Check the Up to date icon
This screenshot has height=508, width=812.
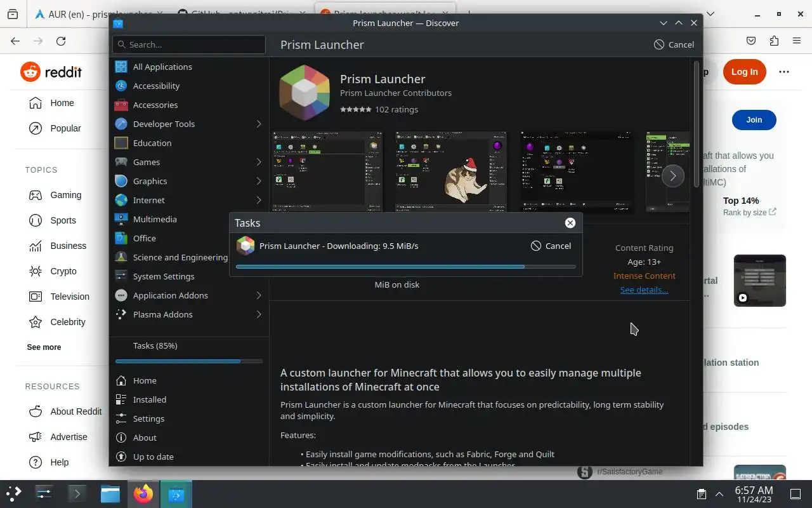point(121,457)
